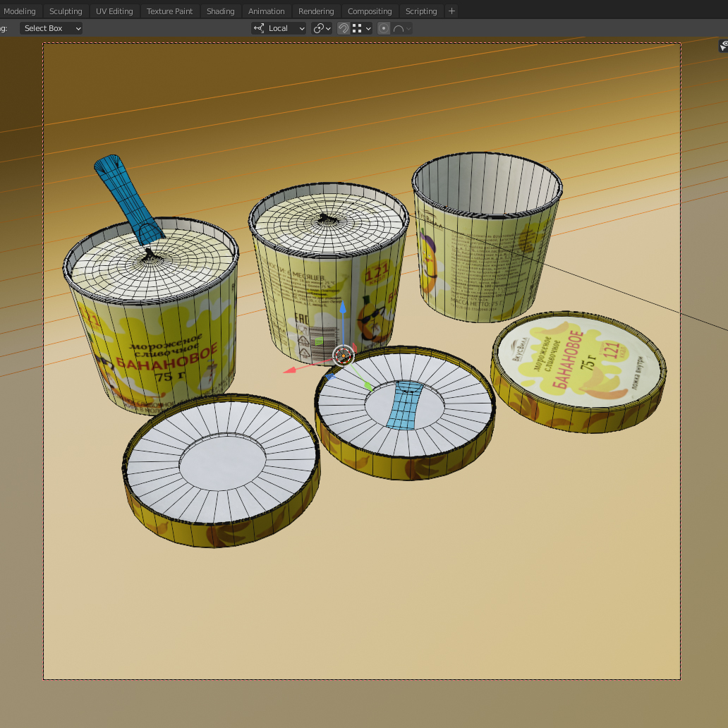Viewport: 728px width, 728px height.
Task: Click the transform orientation axes icon
Action: point(259,28)
